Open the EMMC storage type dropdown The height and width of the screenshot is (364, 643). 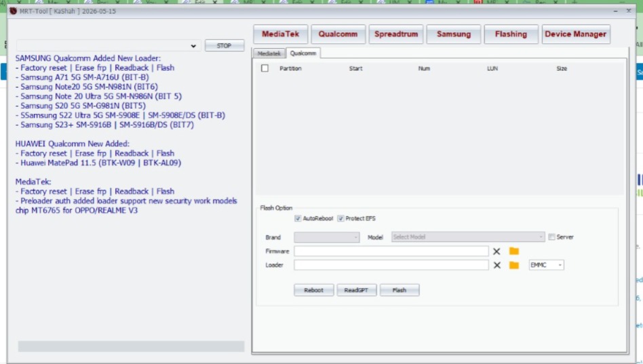point(546,265)
